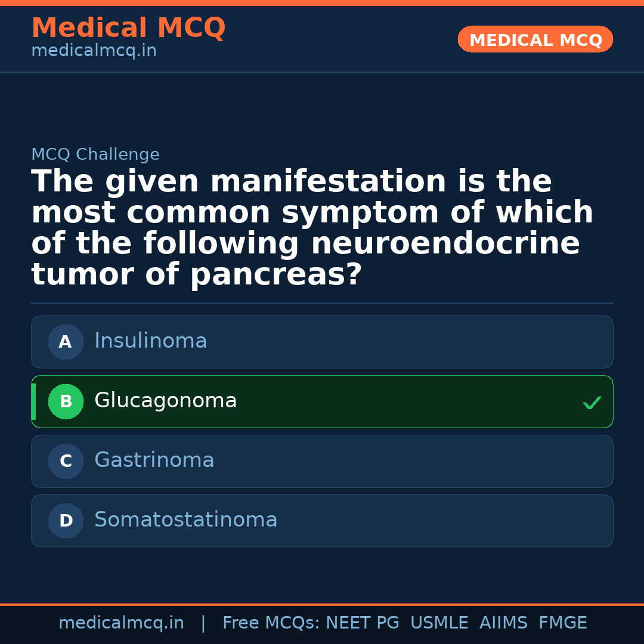The image size is (644, 644).
Task: Choose the Gastrinoma answer option
Action: [x=322, y=462]
